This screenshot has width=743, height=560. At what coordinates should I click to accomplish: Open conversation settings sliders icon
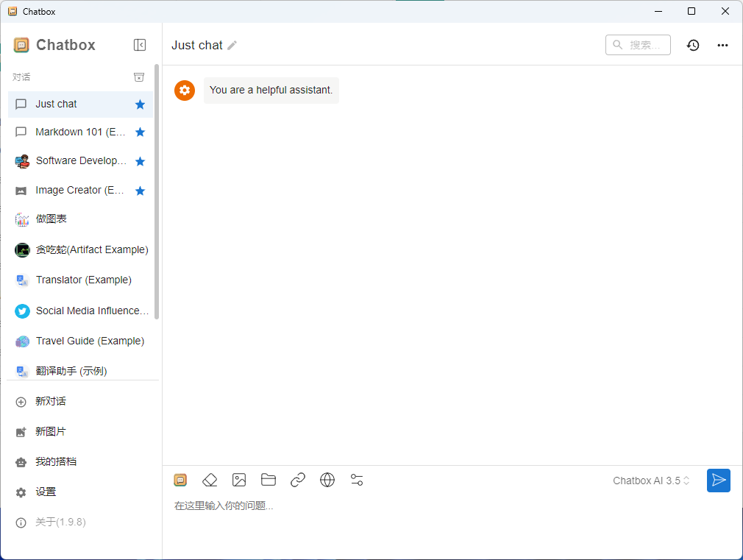[356, 480]
